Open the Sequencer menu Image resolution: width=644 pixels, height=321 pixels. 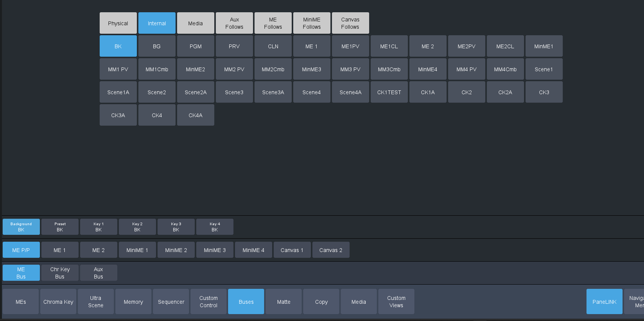171,301
